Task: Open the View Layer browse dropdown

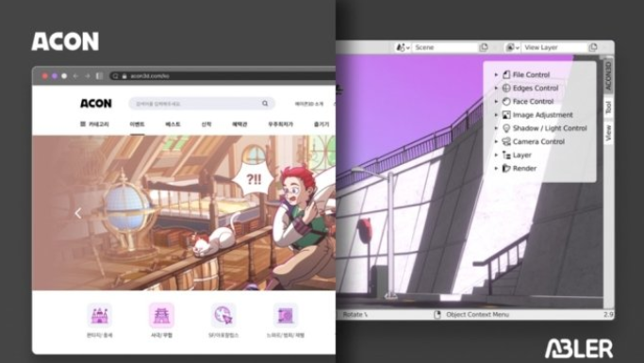Action: (513, 48)
